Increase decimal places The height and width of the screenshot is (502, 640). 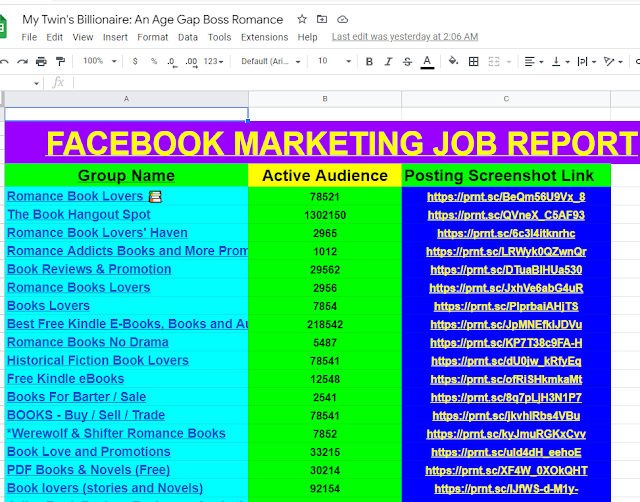pos(191,62)
